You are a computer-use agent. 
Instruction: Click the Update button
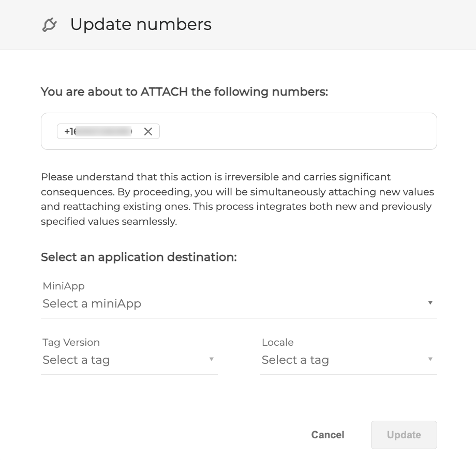tap(404, 435)
